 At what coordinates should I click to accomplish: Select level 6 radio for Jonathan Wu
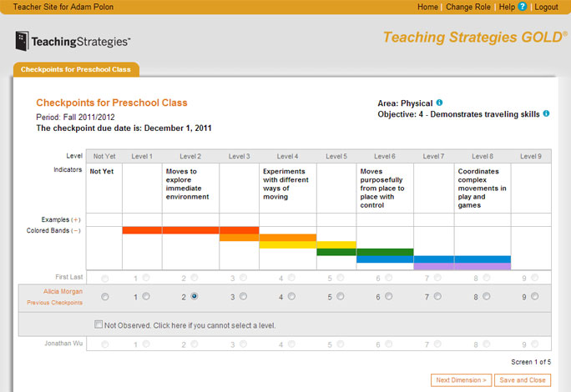pos(389,344)
